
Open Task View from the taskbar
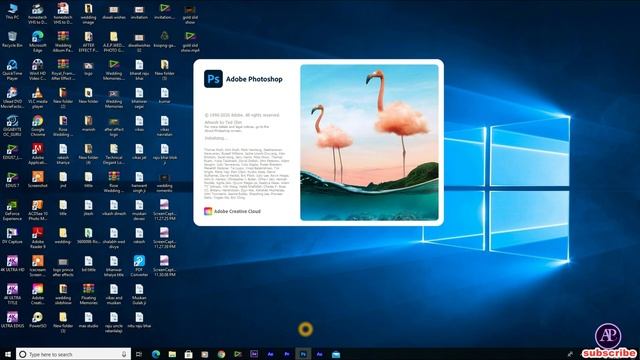tap(139, 354)
